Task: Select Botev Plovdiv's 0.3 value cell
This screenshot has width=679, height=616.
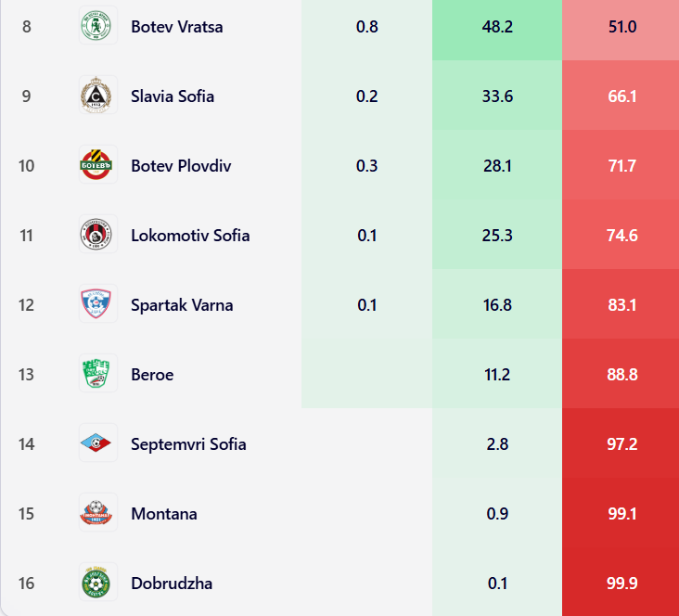Action: coord(366,166)
